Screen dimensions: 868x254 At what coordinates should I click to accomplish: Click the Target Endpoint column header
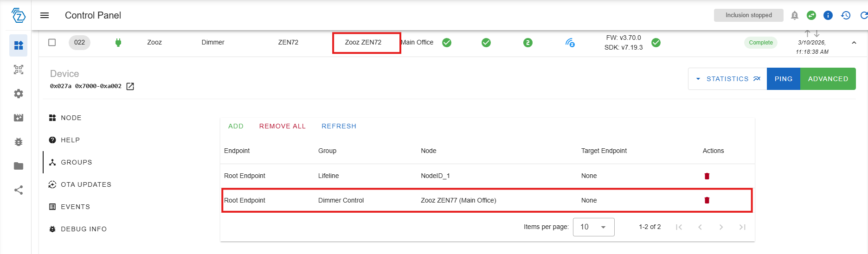click(x=604, y=151)
